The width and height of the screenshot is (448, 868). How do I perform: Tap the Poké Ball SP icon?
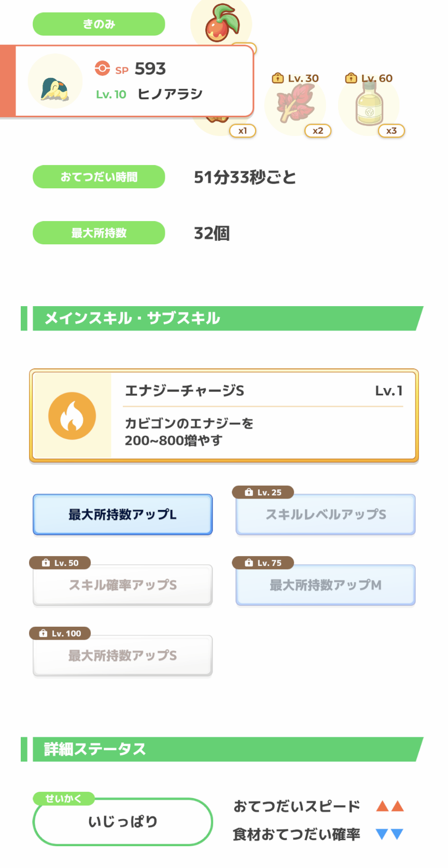click(x=102, y=68)
